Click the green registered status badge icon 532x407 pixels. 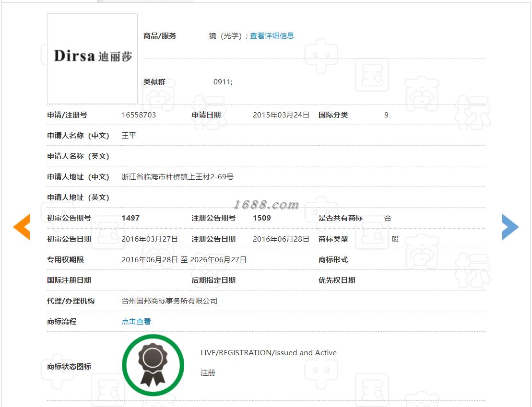pos(153,365)
